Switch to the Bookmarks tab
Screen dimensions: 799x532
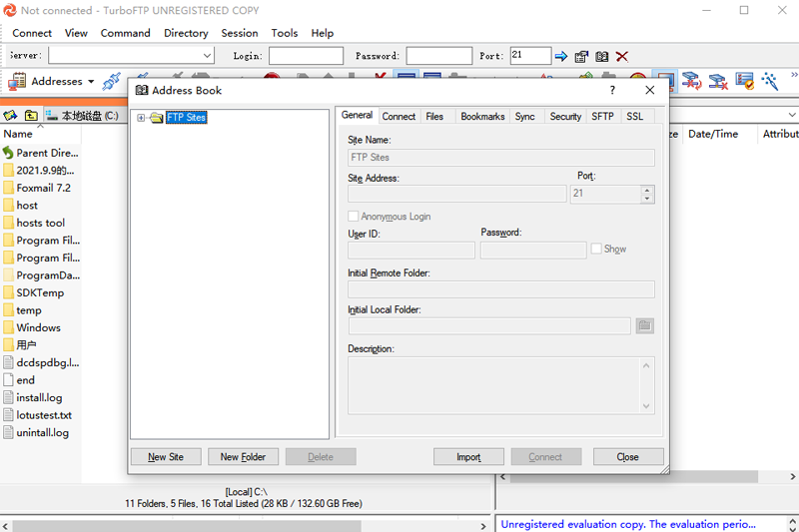tap(482, 117)
